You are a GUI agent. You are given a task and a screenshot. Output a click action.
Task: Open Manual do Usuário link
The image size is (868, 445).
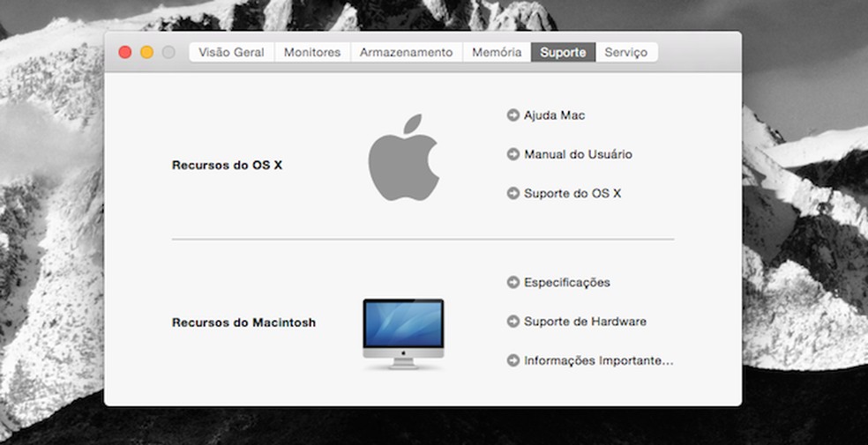click(x=578, y=154)
